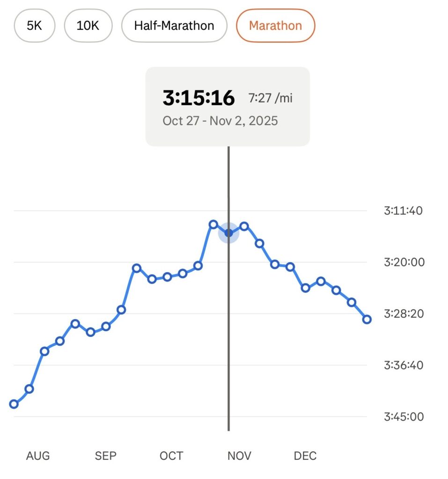Click the 3:15:16 time in the tooltip

198,98
